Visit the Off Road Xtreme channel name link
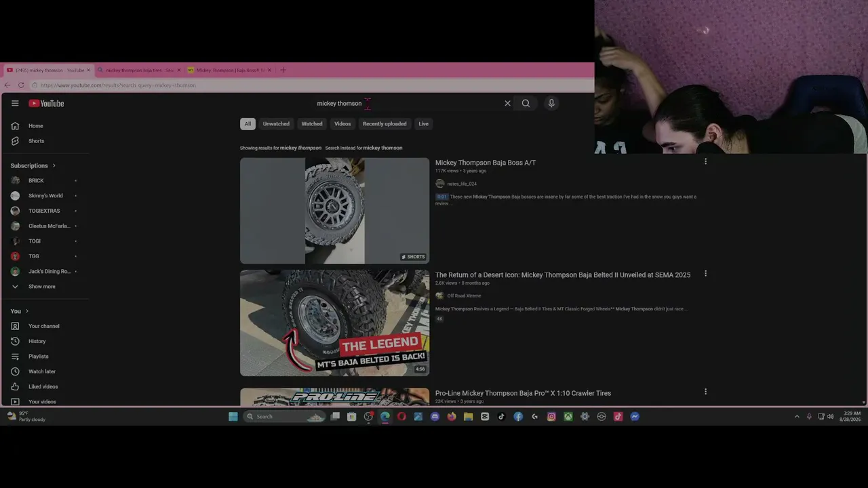This screenshot has height=488, width=868. (465, 296)
